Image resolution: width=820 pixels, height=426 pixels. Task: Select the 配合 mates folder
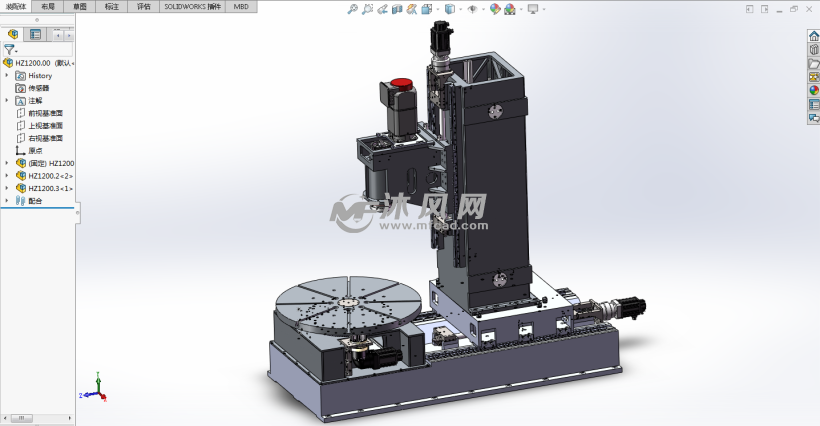pyautogui.click(x=29, y=201)
